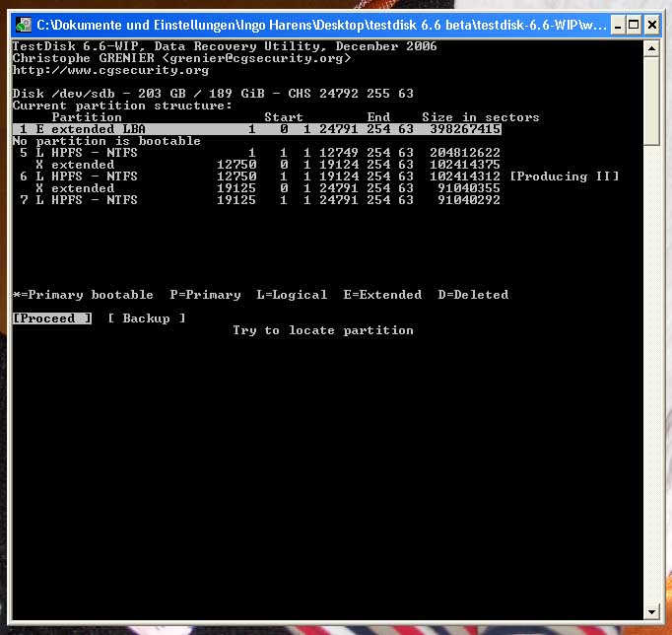Click the 'Start' column header

[x=284, y=117]
